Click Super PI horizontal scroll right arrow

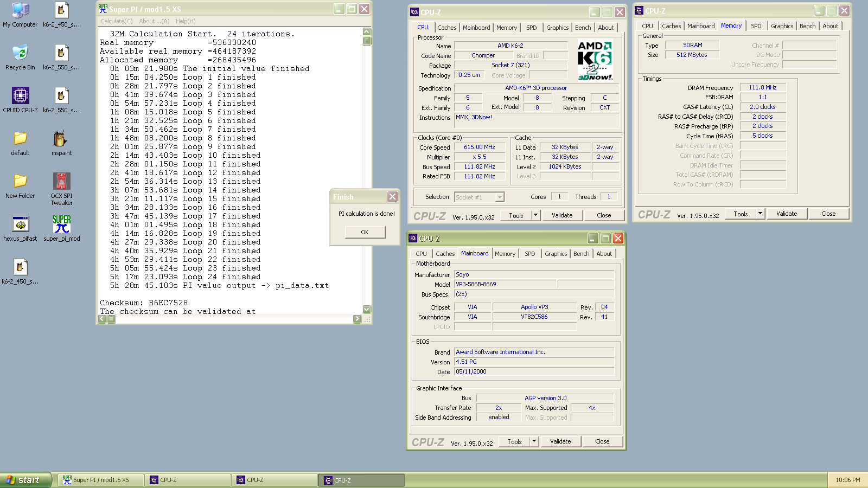pos(357,319)
